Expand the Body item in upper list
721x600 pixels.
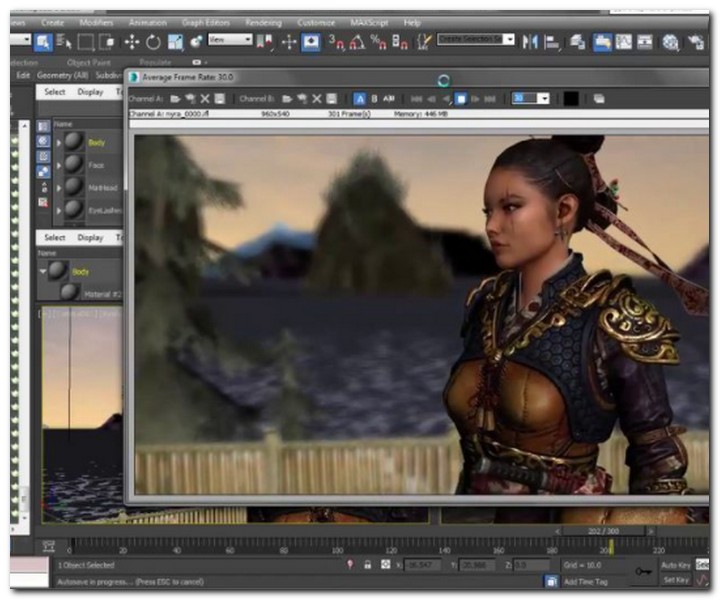pos(59,143)
